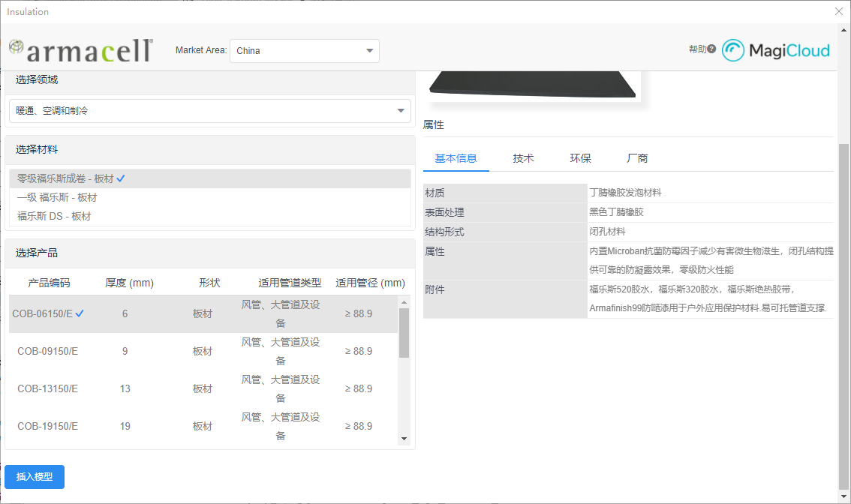Click the product list scroll down arrow
This screenshot has width=851, height=504.
404,438
